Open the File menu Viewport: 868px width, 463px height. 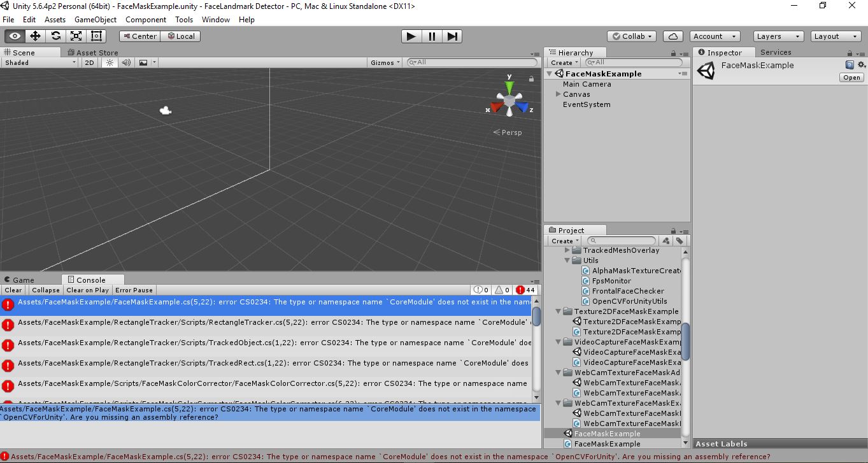tap(8, 20)
